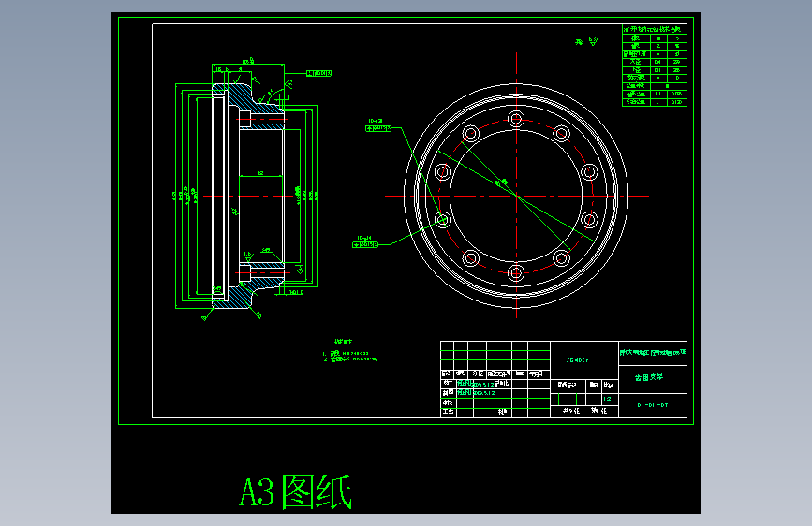Image resolution: width=812 pixels, height=526 pixels.
Task: Click the upper 10-hole callout label with tolerance frame
Action: (x=378, y=125)
